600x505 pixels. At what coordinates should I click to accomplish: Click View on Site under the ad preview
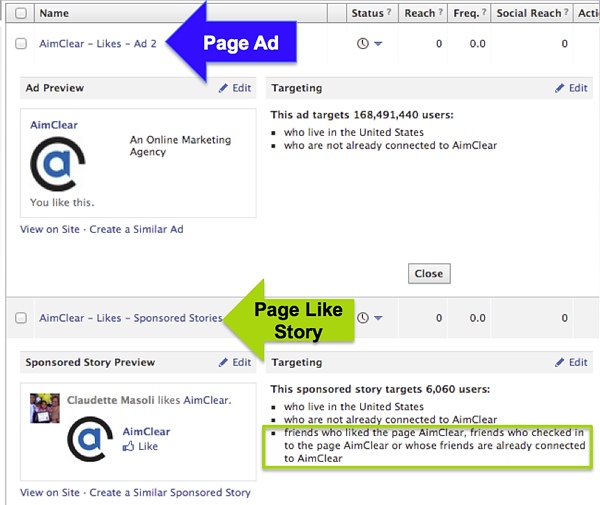click(50, 229)
